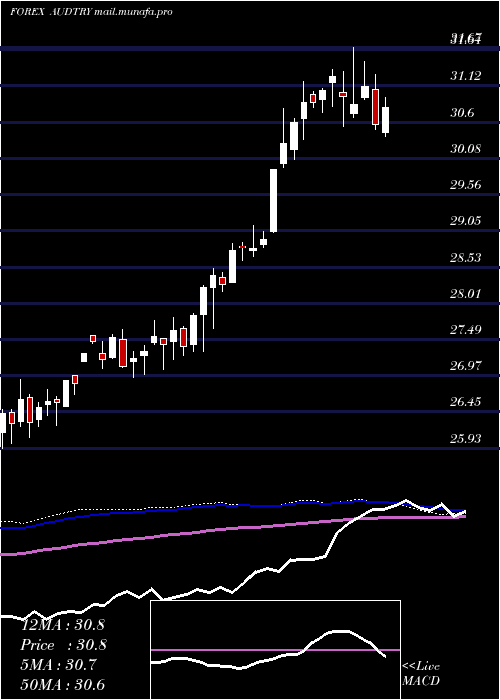Click the 28.01 price axis label
500x700 pixels.
pyautogui.click(x=466, y=294)
